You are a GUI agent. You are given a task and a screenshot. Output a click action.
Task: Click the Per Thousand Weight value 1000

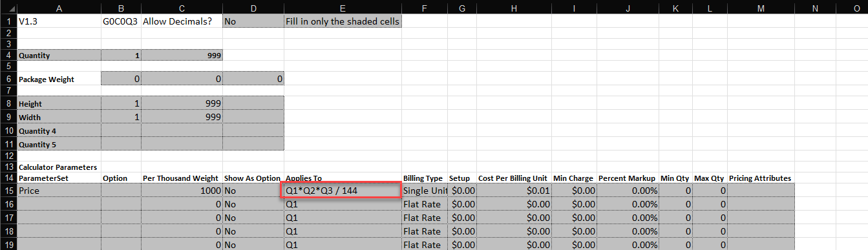pyautogui.click(x=182, y=191)
